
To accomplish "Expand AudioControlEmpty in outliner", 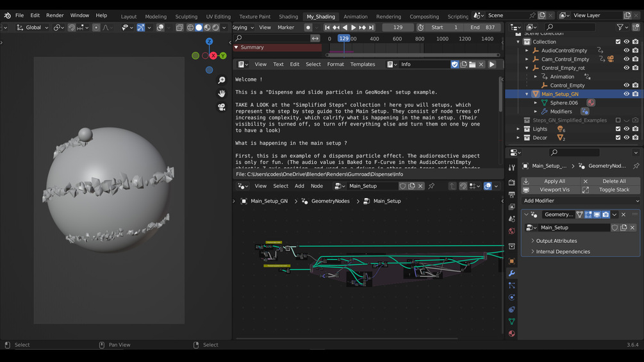I will [527, 51].
